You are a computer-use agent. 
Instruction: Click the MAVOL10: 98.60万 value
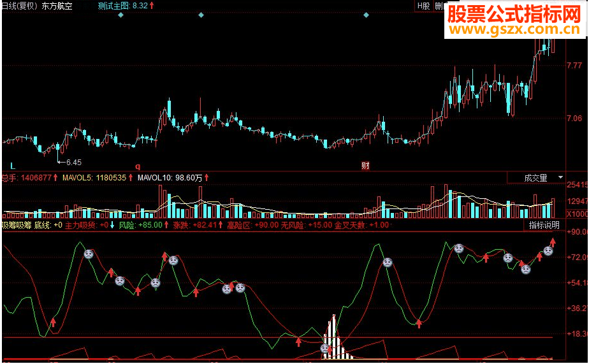(170, 178)
